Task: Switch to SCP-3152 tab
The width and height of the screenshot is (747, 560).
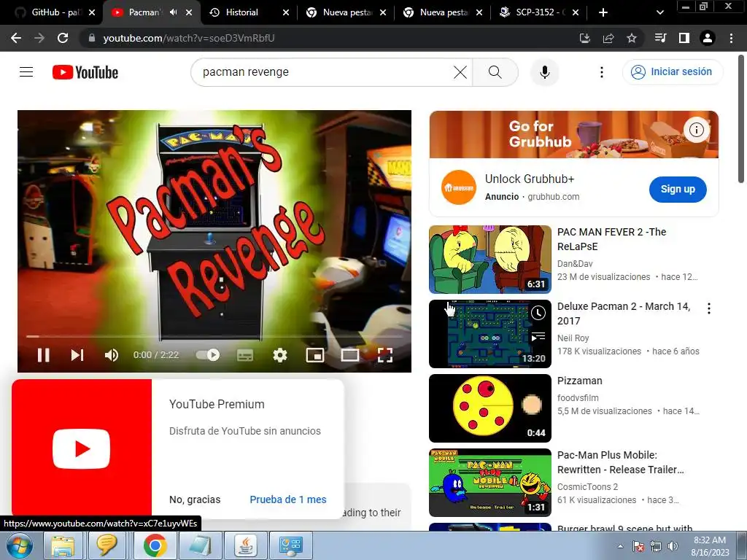Action: pos(538,12)
